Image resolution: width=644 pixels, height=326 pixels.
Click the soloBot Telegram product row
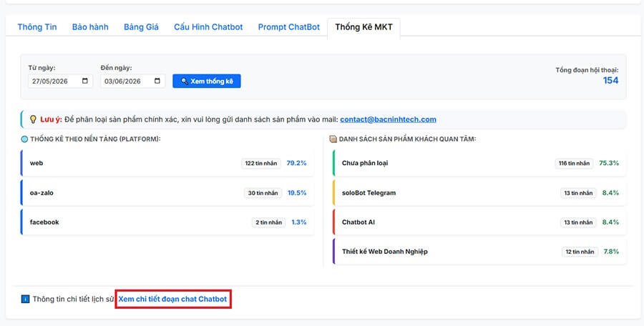coord(479,192)
